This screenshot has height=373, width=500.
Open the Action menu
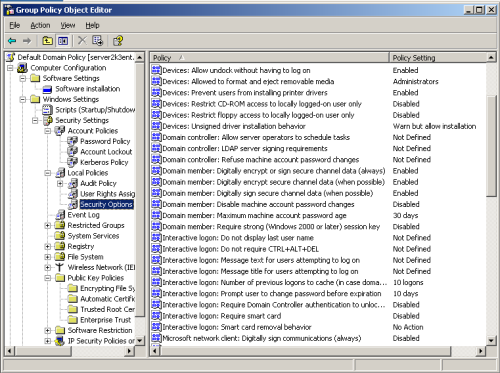tap(40, 25)
